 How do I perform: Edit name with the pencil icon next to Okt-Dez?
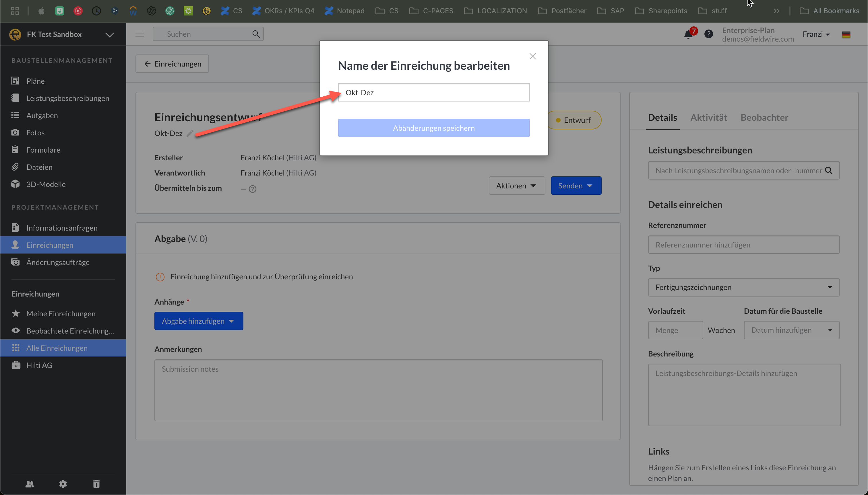(x=190, y=133)
